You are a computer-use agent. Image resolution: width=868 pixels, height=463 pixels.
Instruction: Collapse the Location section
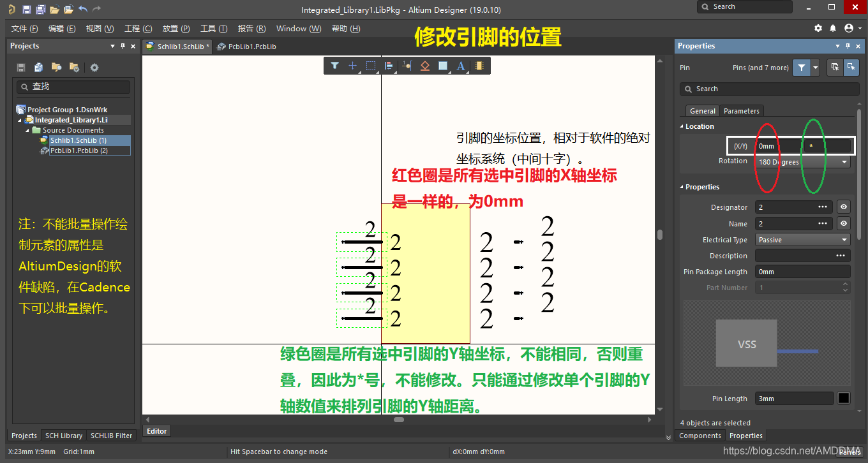click(682, 126)
